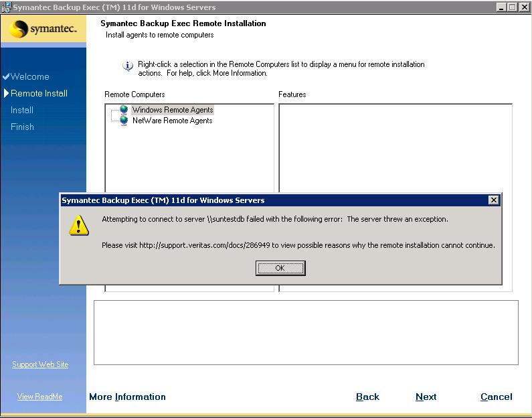Image resolution: width=532 pixels, height=418 pixels.
Task: Click the info icon beside the Right-click hint
Action: 128,66
